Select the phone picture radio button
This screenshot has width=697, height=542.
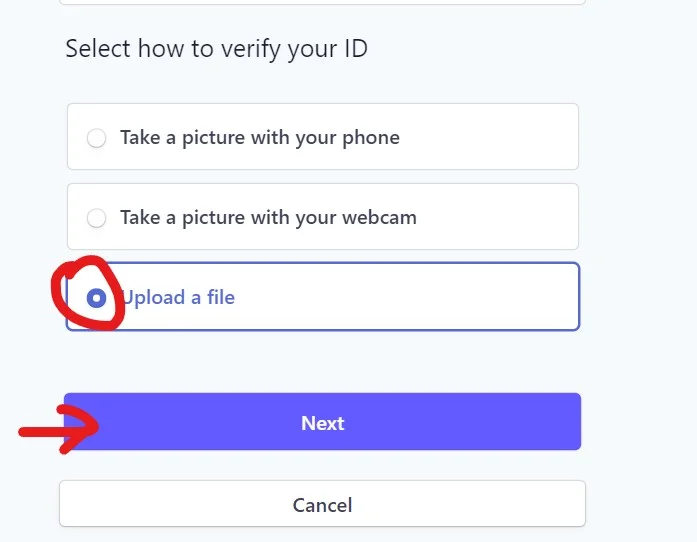click(96, 138)
